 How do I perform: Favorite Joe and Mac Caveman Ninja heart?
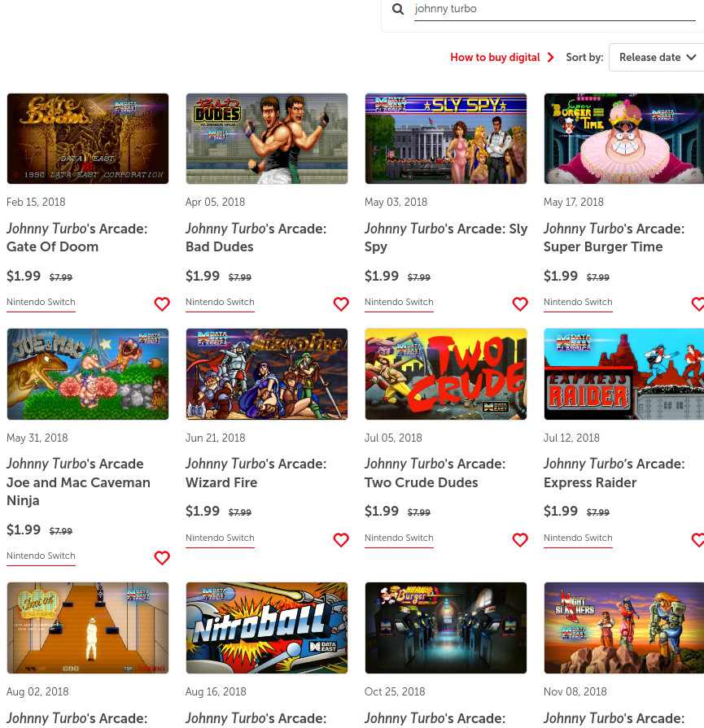pyautogui.click(x=162, y=558)
